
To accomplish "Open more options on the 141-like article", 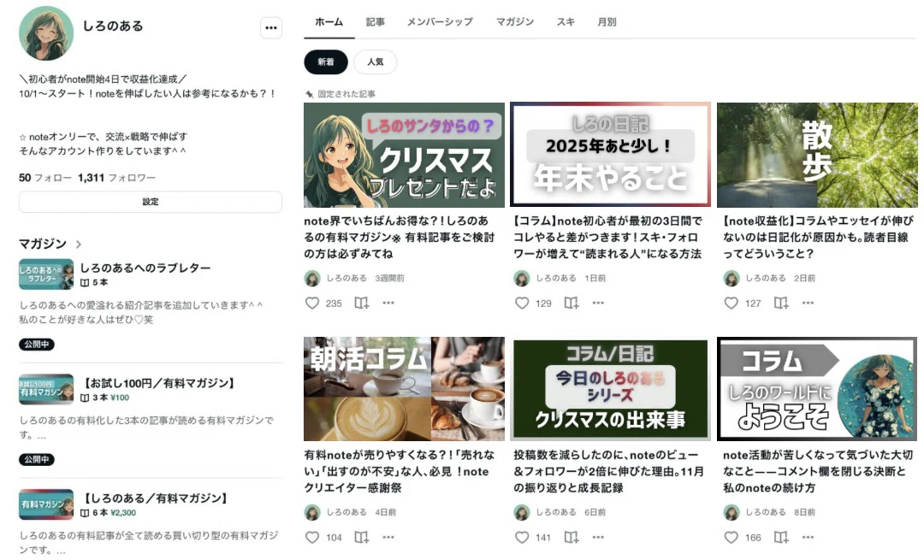I will pyautogui.click(x=598, y=537).
